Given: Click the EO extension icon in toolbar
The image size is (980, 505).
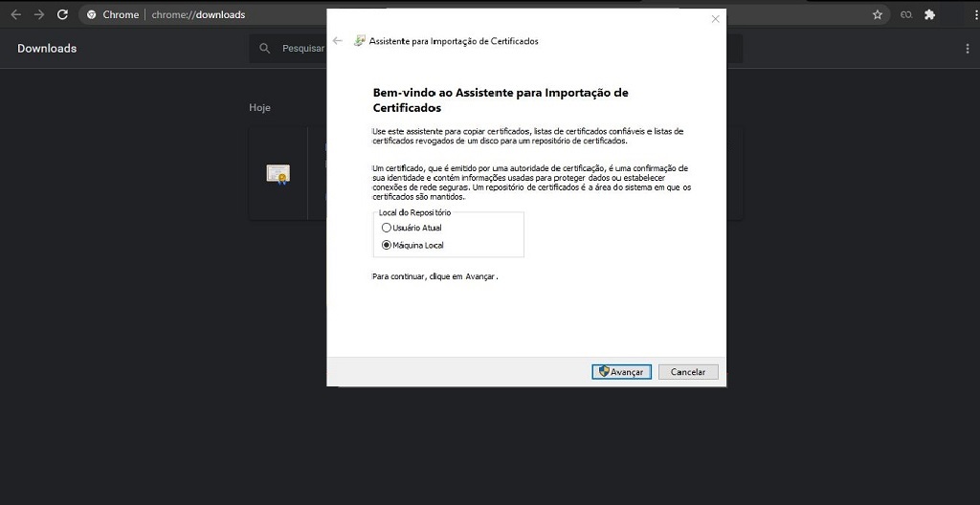Looking at the screenshot, I should [905, 14].
